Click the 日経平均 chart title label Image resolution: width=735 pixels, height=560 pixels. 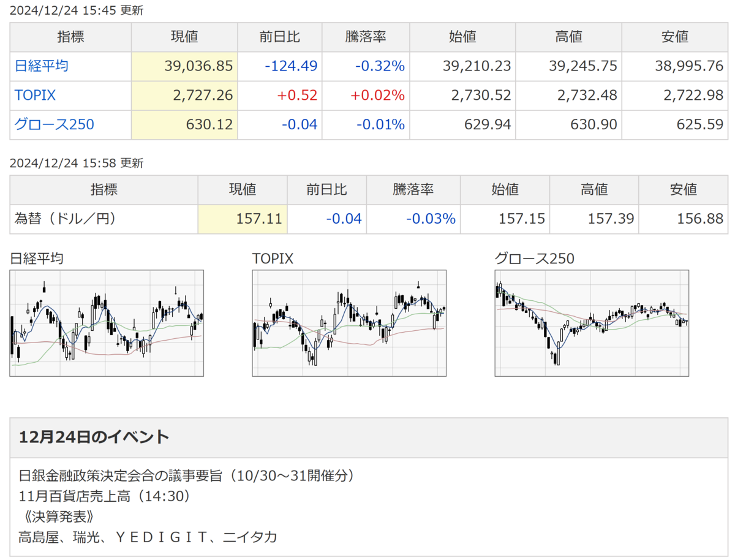pos(37,259)
